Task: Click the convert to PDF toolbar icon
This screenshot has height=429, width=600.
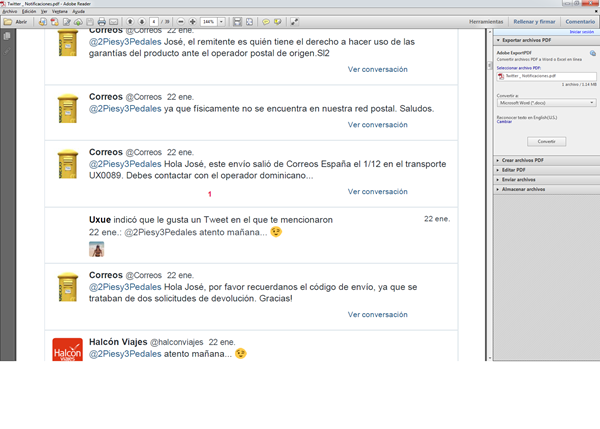Action: [55, 22]
